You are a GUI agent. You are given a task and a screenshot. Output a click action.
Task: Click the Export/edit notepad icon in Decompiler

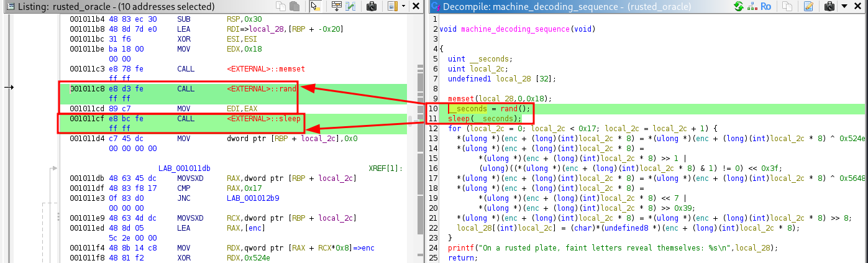tap(808, 7)
